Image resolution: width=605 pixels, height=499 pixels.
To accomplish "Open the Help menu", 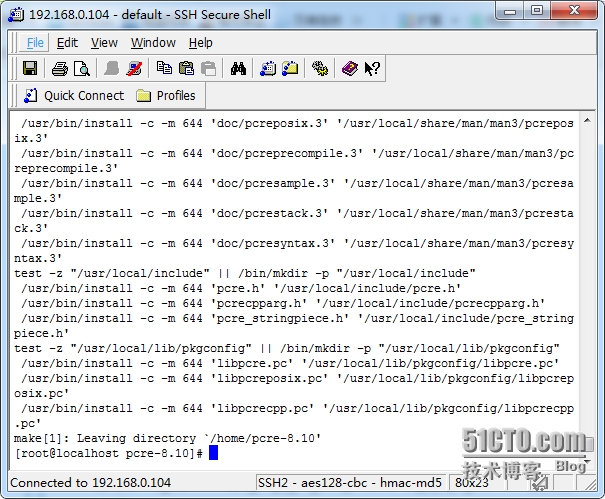I will [x=201, y=42].
